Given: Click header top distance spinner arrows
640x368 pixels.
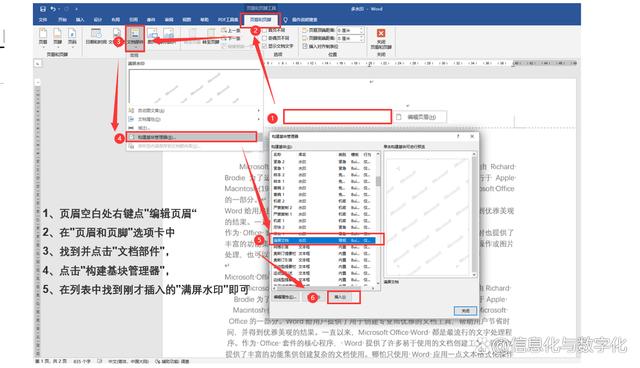Looking at the screenshot, I should tap(361, 30).
